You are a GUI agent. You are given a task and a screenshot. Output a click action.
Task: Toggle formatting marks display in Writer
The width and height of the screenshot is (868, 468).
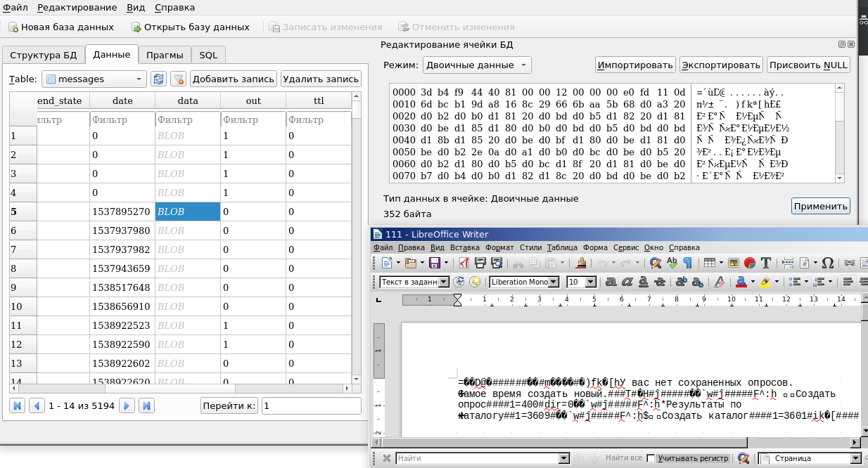pos(689,262)
